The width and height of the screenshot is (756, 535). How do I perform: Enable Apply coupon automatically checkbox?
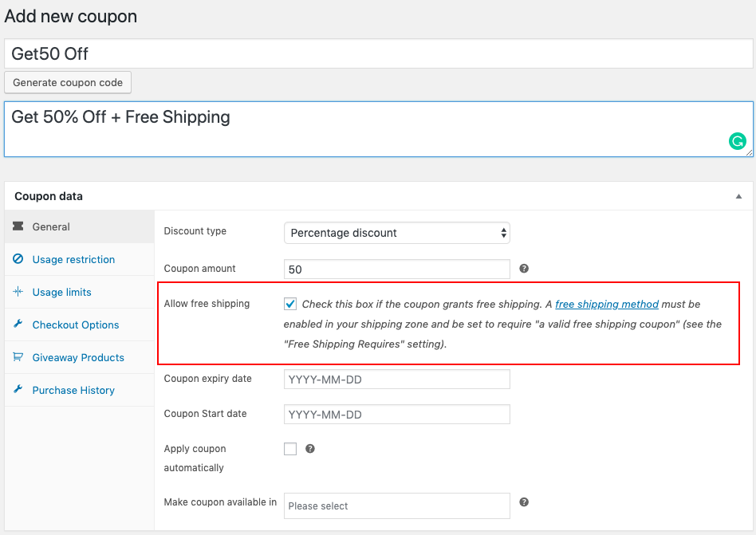pos(290,449)
